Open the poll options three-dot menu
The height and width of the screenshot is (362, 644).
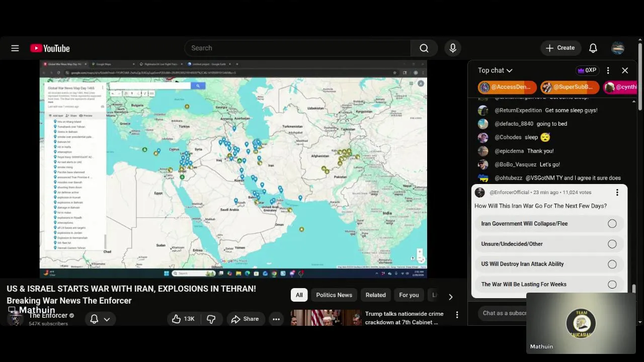tap(617, 193)
